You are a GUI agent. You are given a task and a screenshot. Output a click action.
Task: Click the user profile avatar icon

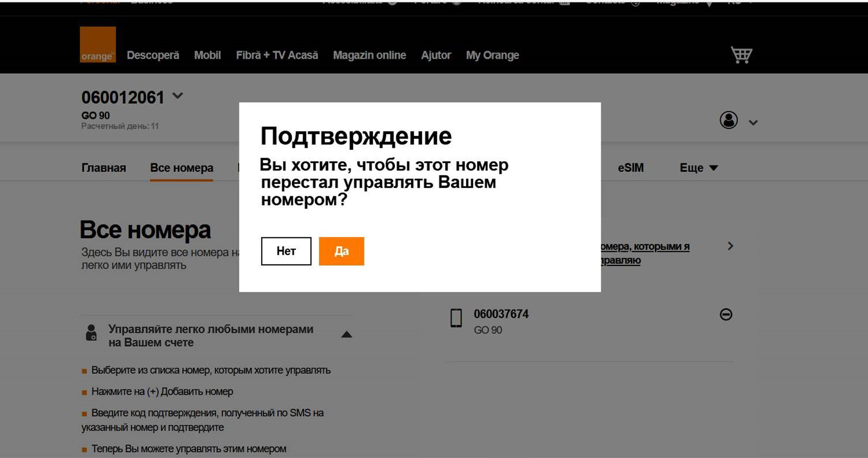click(x=728, y=120)
